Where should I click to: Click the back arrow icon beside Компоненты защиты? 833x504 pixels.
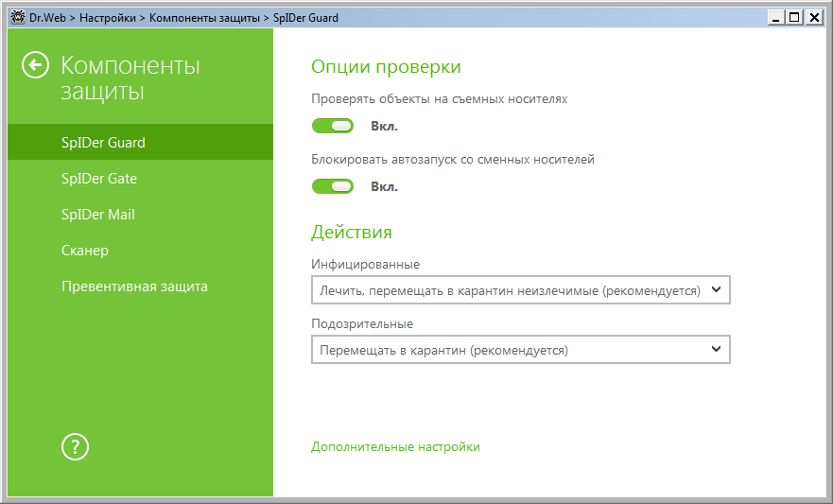point(35,65)
